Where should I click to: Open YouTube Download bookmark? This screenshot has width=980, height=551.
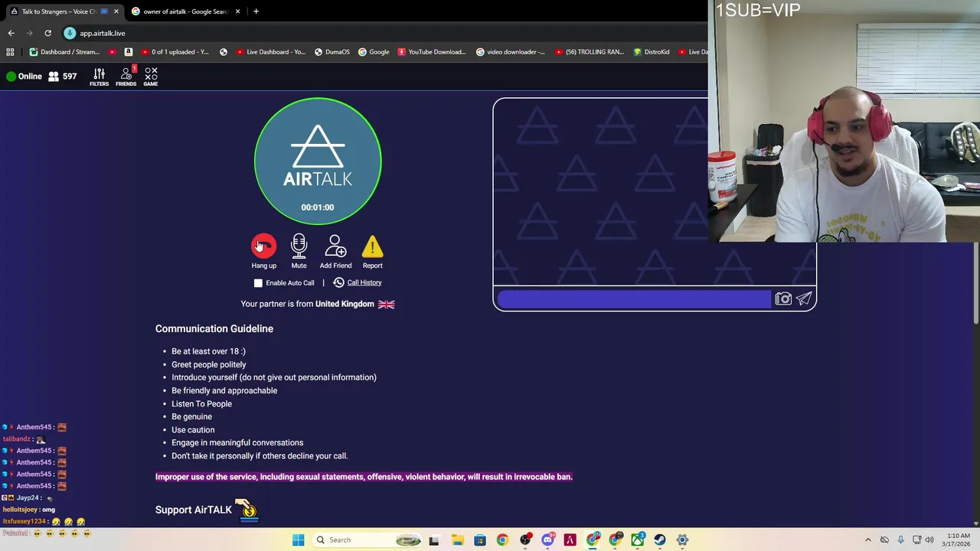coord(431,52)
